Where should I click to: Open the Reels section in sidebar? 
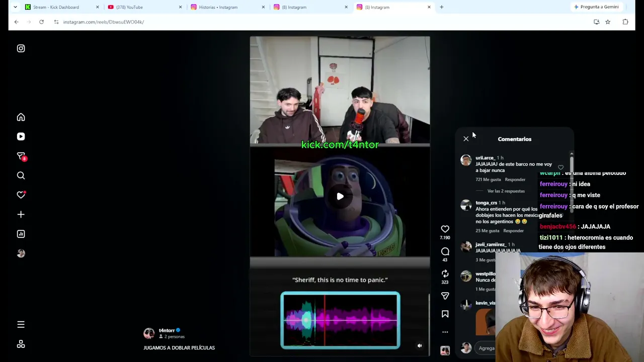pos(21,136)
